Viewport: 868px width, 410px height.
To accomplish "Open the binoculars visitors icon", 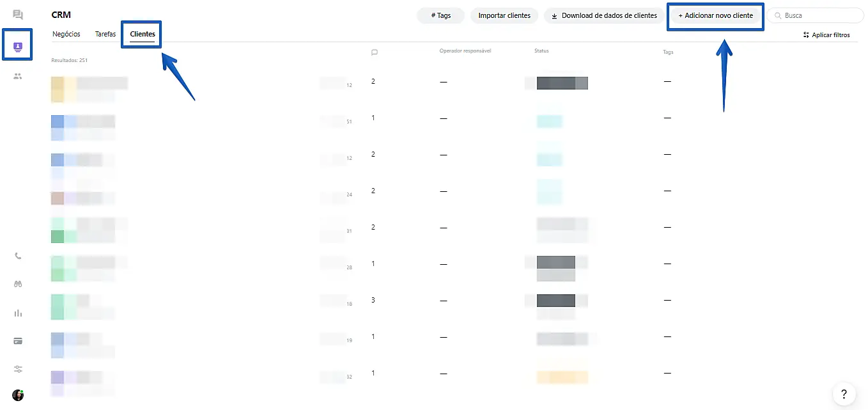I will 18,284.
